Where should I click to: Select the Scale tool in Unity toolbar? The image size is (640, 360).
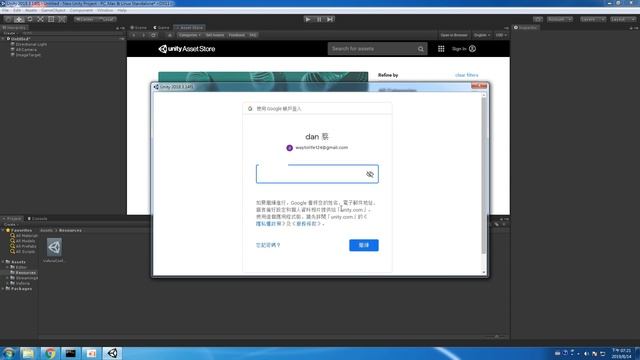[x=40, y=19]
